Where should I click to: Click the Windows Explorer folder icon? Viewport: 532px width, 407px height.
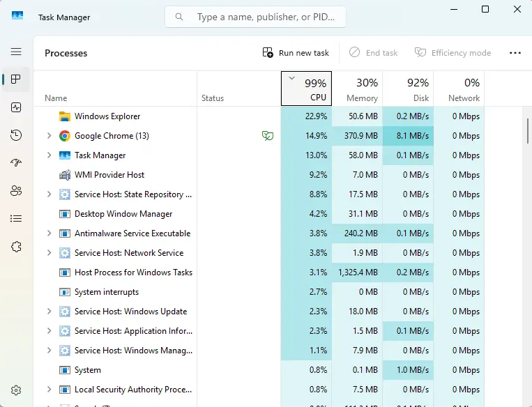coord(64,116)
